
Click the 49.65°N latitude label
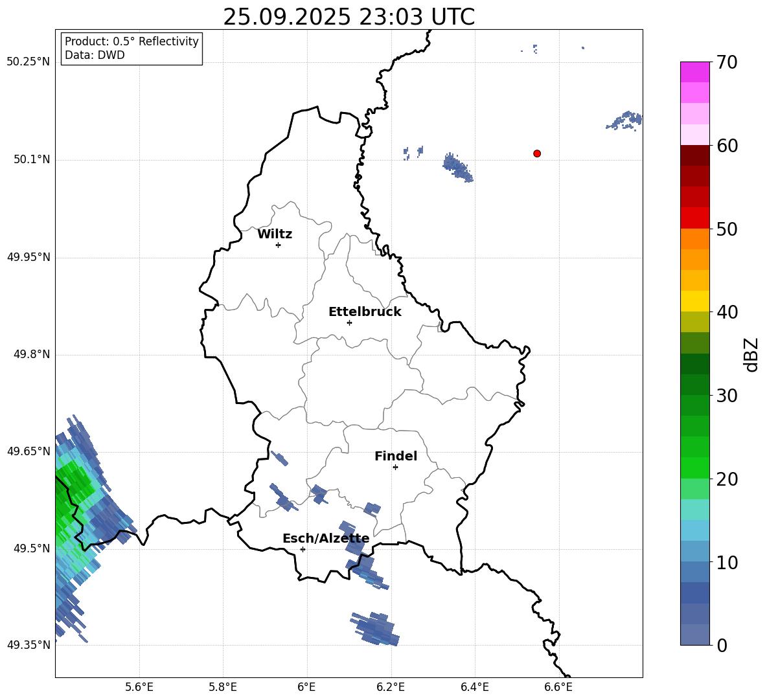click(x=29, y=451)
